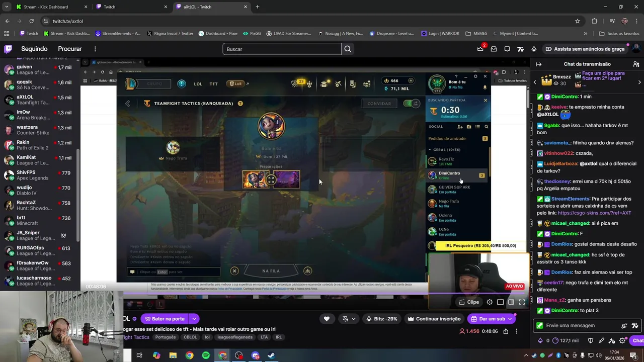Show more bookmarks chevron

pos(585,34)
